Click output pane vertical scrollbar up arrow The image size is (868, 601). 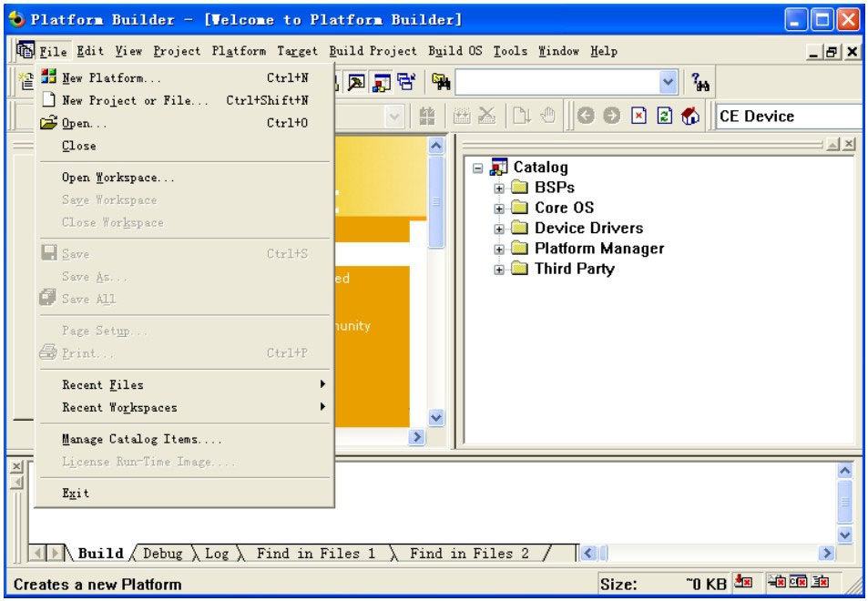[x=844, y=471]
